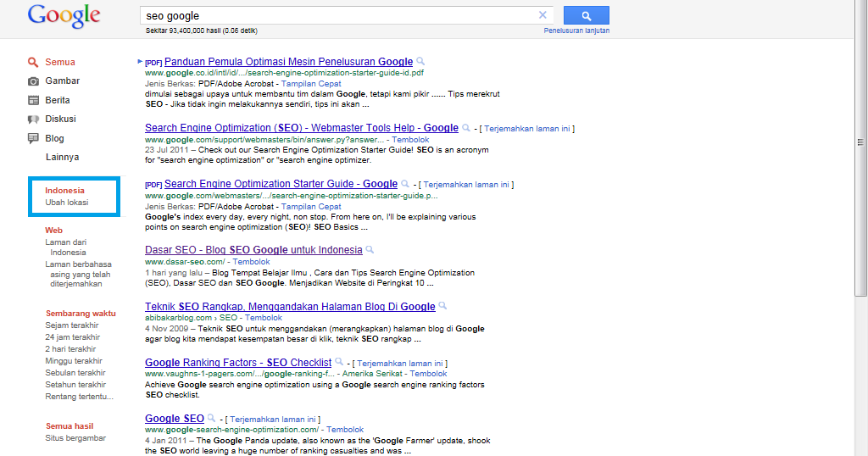Viewport: 868px width, 456px height.
Task: Click Web filter heading in sidebar
Action: pos(53,231)
